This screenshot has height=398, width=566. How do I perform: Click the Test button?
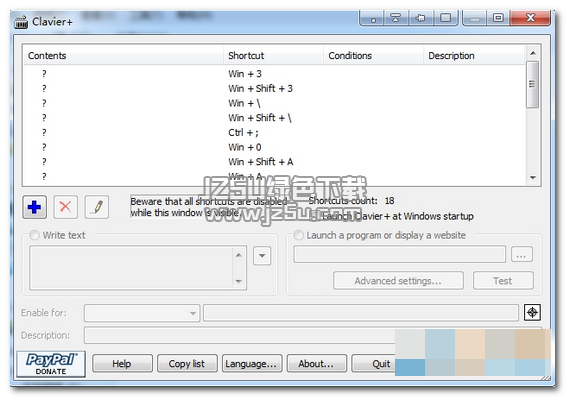503,281
